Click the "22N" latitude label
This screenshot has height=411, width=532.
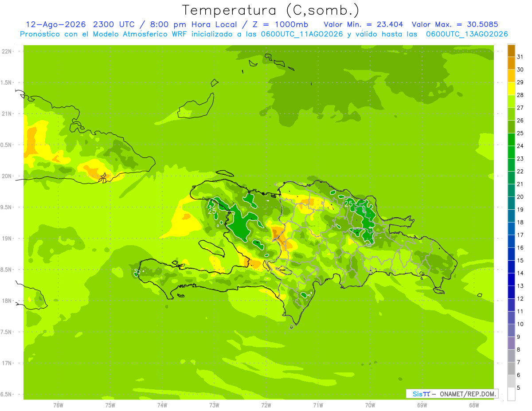click(x=6, y=51)
